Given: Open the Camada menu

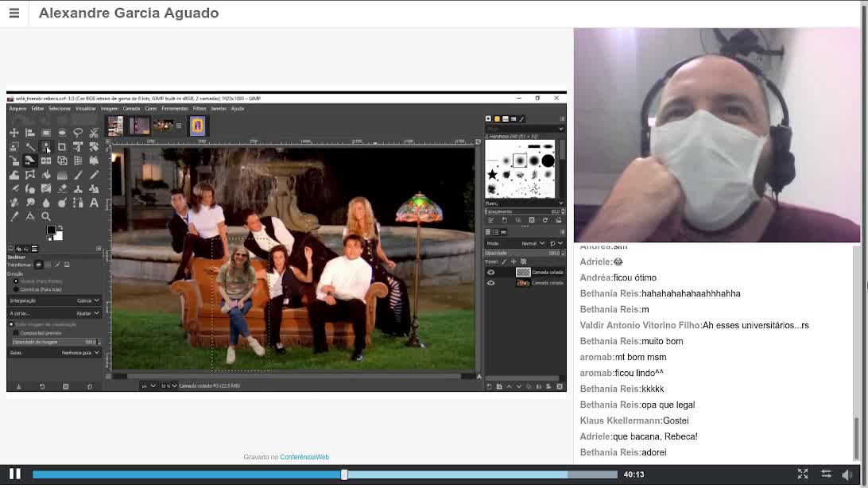Looking at the screenshot, I should coord(131,108).
